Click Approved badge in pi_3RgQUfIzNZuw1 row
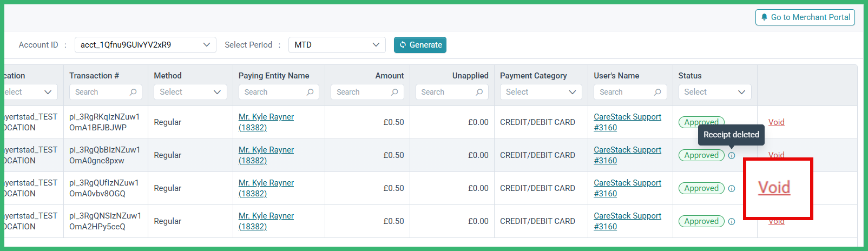Viewport: 868px width, 251px height. tap(701, 188)
